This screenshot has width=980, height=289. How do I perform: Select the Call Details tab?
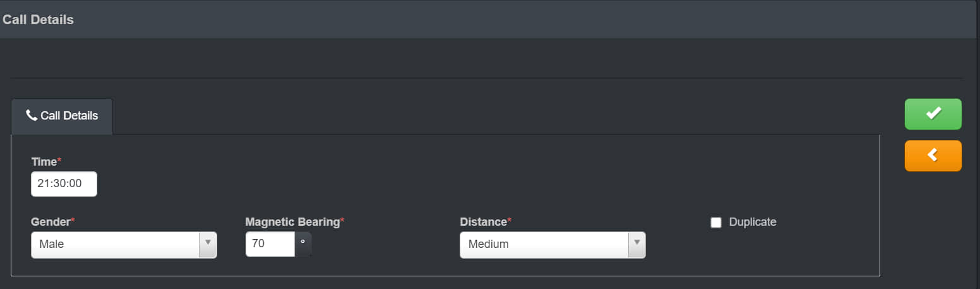pos(62,116)
